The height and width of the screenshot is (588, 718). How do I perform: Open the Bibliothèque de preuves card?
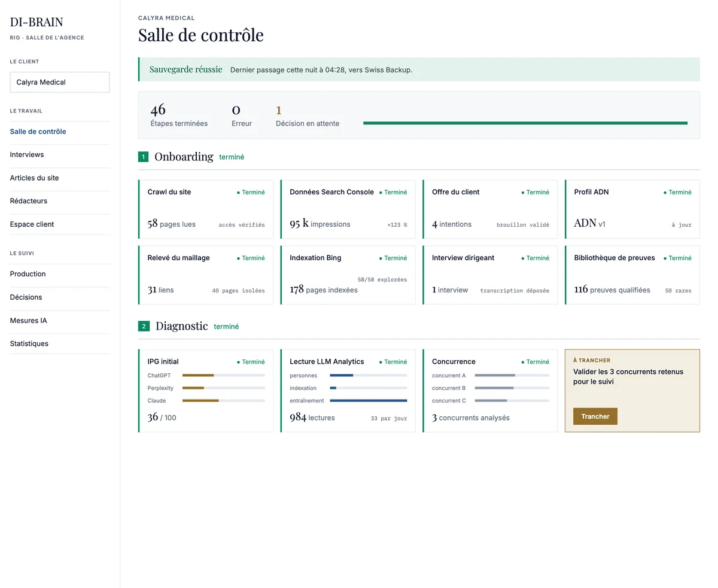(x=632, y=275)
